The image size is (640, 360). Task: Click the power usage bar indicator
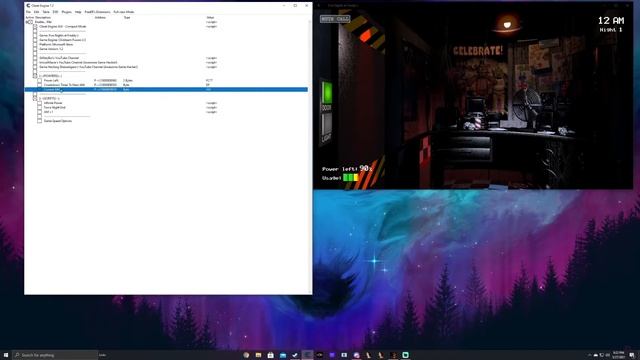pyautogui.click(x=351, y=178)
